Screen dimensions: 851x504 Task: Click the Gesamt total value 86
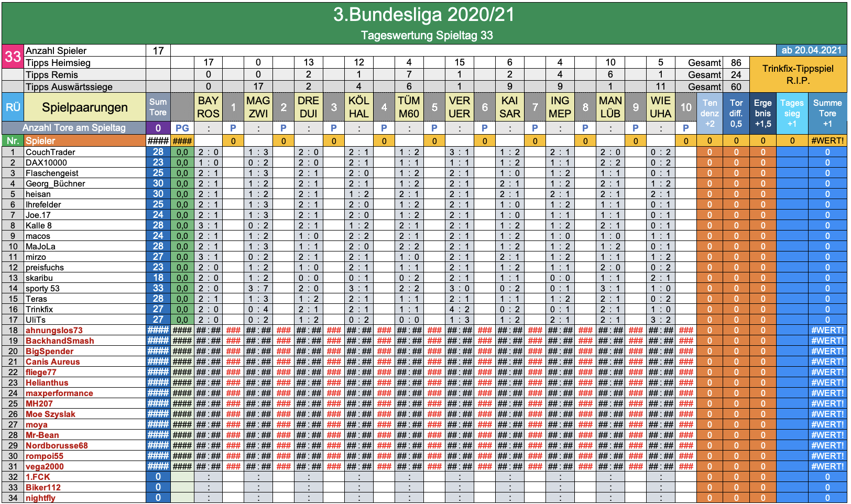[x=736, y=63]
